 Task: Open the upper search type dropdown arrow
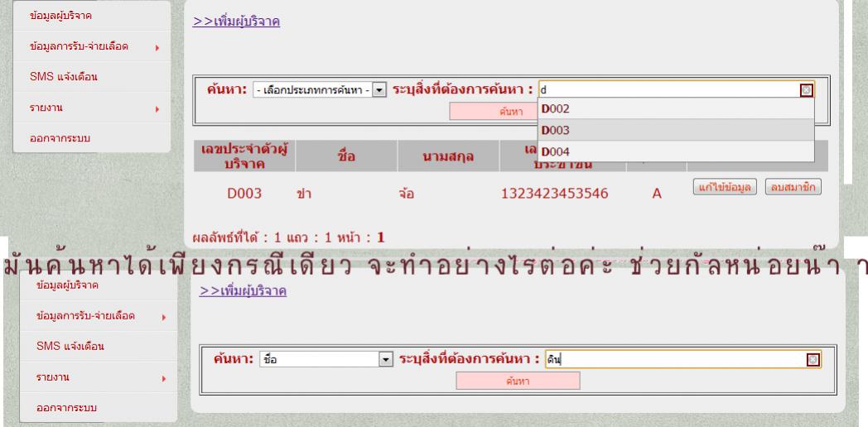pyautogui.click(x=379, y=90)
